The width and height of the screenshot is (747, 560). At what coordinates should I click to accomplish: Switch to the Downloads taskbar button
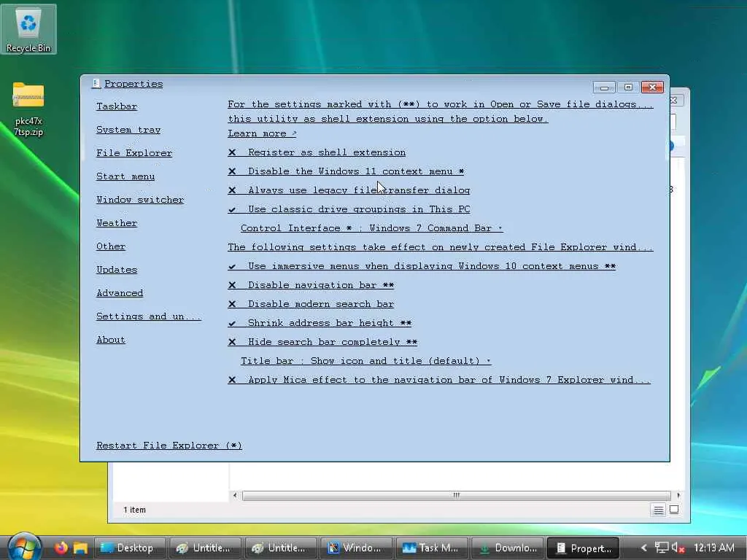click(x=507, y=548)
